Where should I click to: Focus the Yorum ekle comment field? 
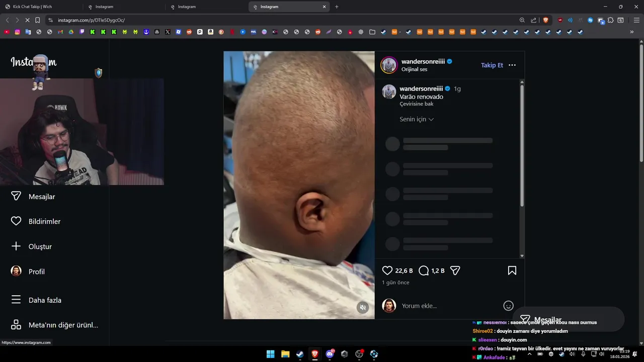(x=450, y=306)
